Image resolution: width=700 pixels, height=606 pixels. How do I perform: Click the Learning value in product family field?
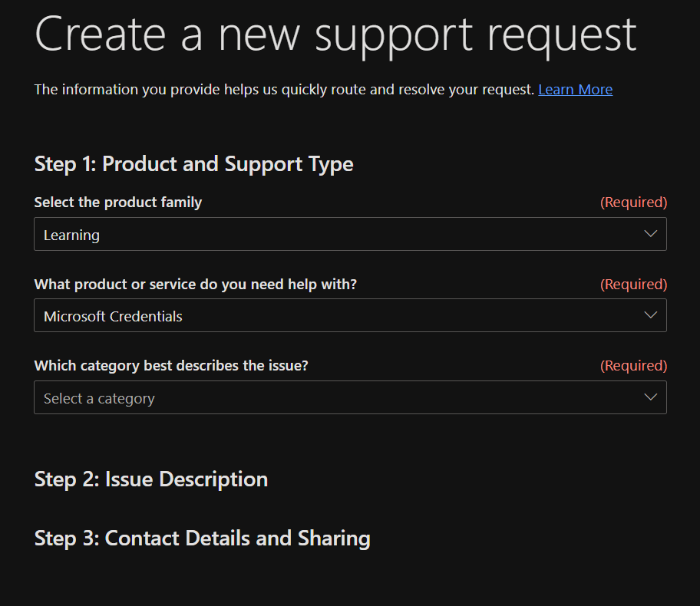click(x=71, y=235)
